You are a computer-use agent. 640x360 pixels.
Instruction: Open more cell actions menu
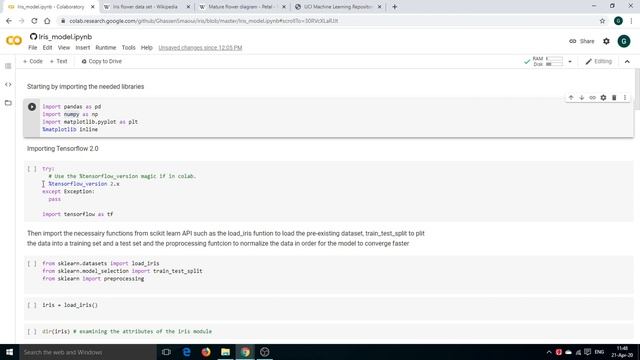coord(624,98)
